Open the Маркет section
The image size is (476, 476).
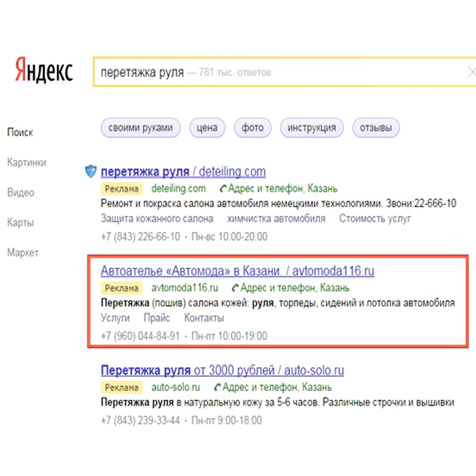coord(23,253)
